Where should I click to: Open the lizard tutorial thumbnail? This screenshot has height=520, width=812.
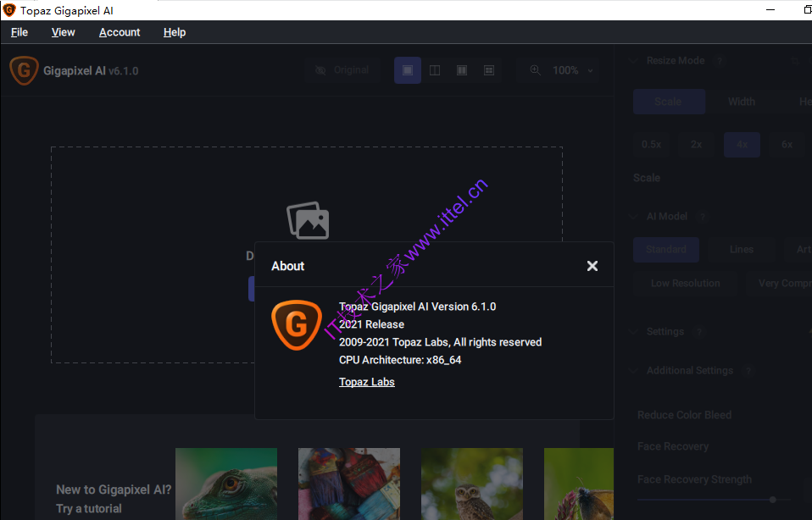[226, 484]
